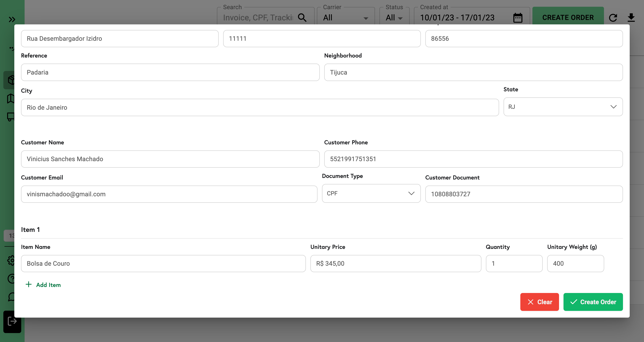The width and height of the screenshot is (644, 342).
Task: Click the Item Name field Bolsa de Couro
Action: [163, 263]
